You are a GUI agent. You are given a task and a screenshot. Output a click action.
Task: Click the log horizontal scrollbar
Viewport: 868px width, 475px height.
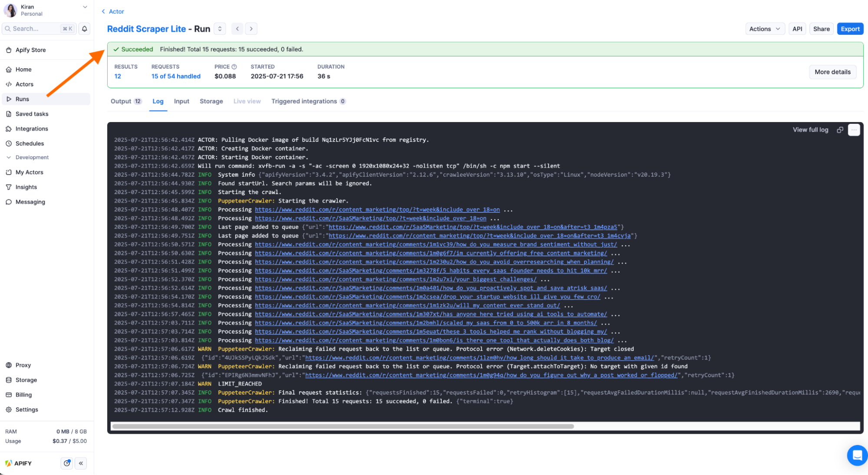point(343,426)
